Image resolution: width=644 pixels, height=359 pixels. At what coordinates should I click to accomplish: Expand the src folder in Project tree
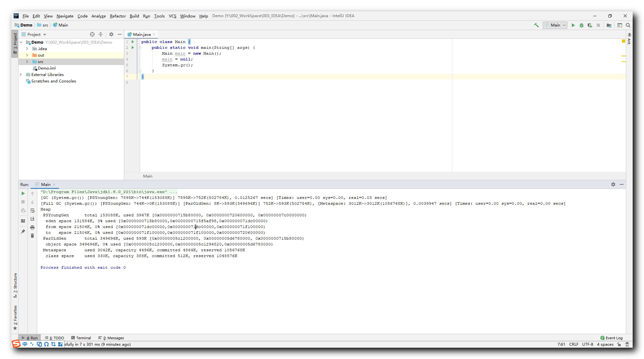pos(27,62)
